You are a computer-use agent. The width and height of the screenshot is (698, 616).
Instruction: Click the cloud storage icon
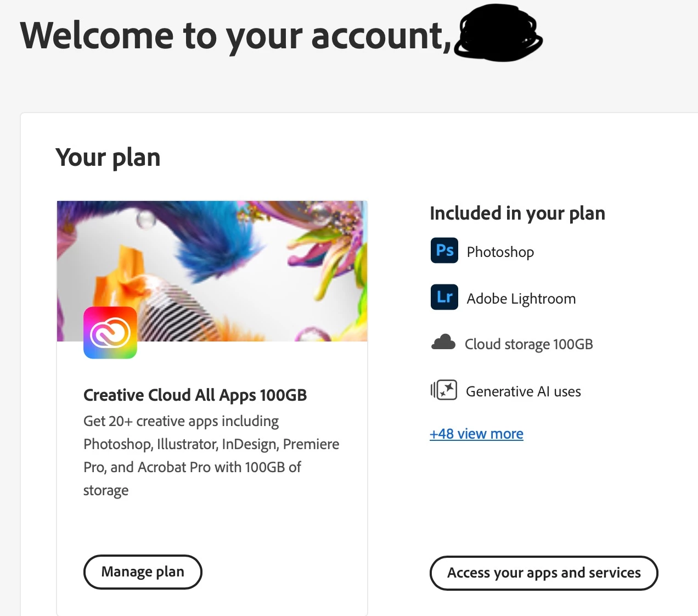point(443,343)
